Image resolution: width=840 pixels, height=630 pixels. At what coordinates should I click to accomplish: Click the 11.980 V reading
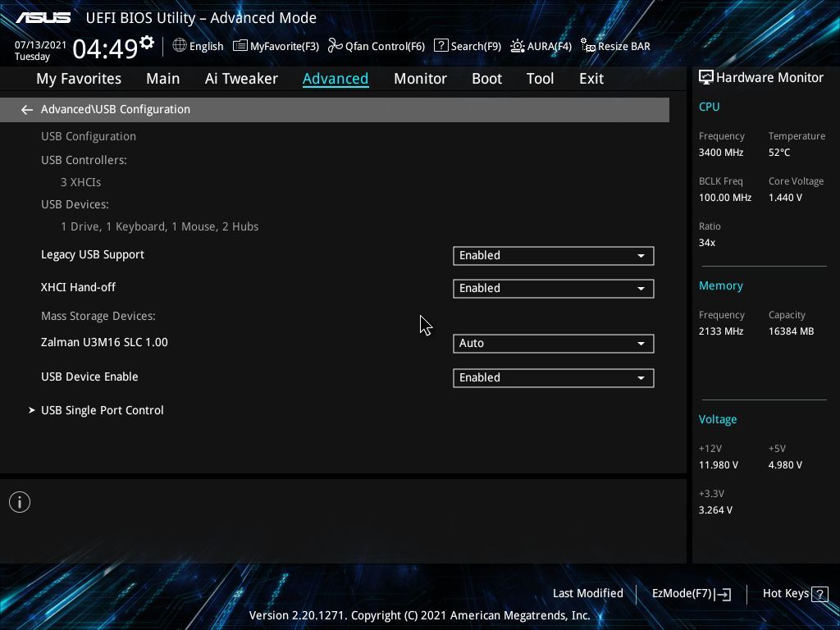719,465
